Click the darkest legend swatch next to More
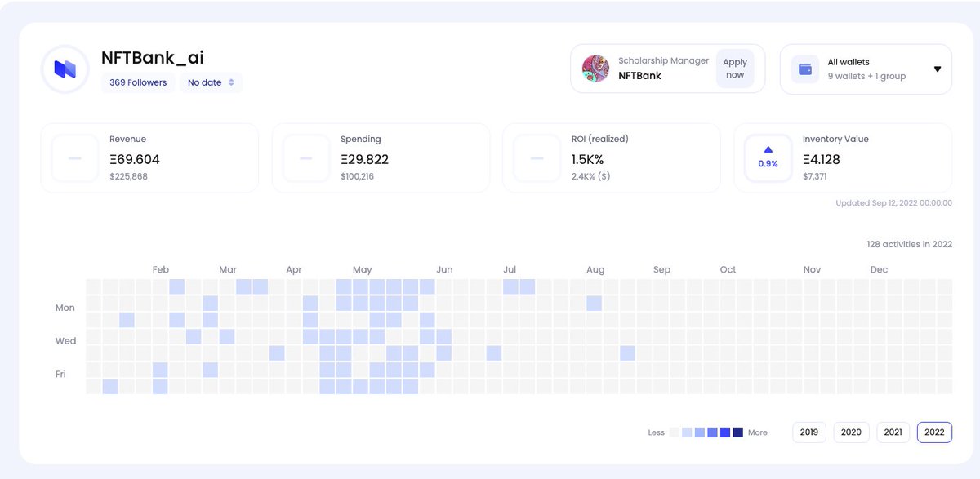Viewport: 980px width, 479px height. pyautogui.click(x=738, y=432)
